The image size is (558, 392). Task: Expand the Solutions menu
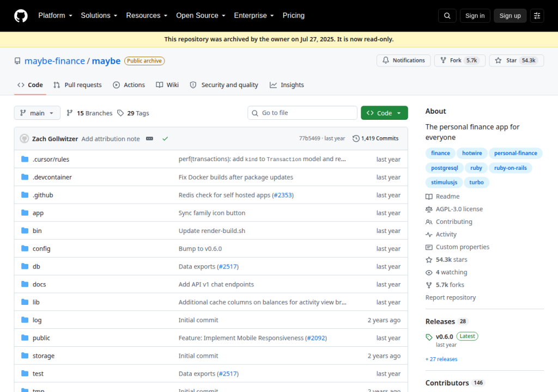pos(99,16)
